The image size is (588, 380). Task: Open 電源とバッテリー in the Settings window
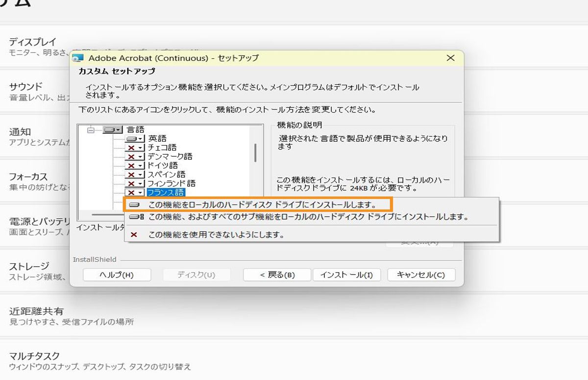click(x=40, y=222)
